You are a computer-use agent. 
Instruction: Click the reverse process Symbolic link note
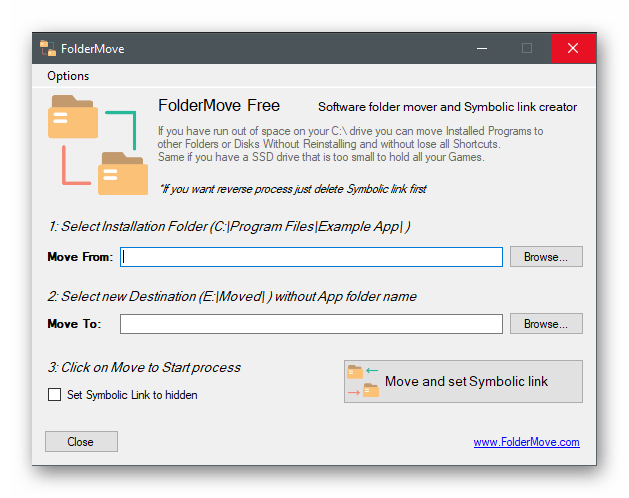pyautogui.click(x=293, y=189)
